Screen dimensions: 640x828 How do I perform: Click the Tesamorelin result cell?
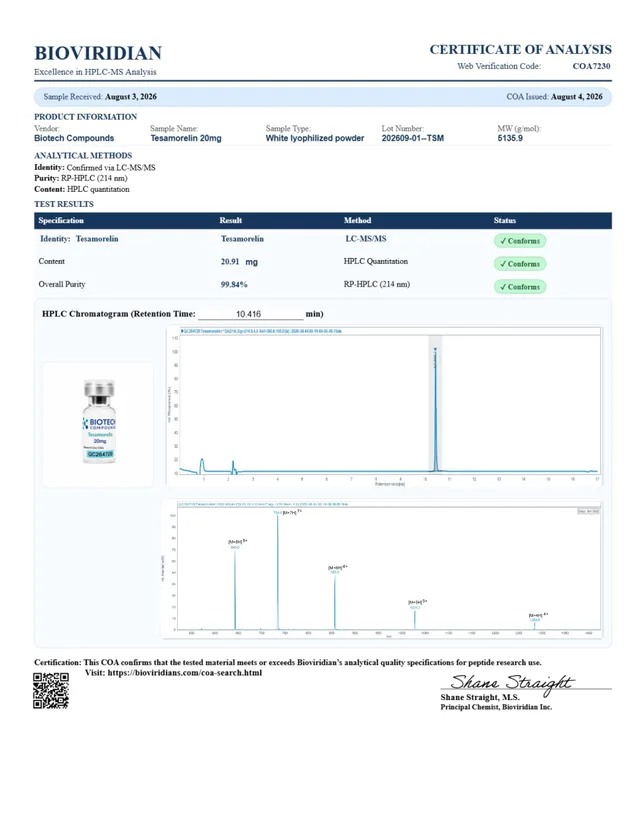pos(242,239)
